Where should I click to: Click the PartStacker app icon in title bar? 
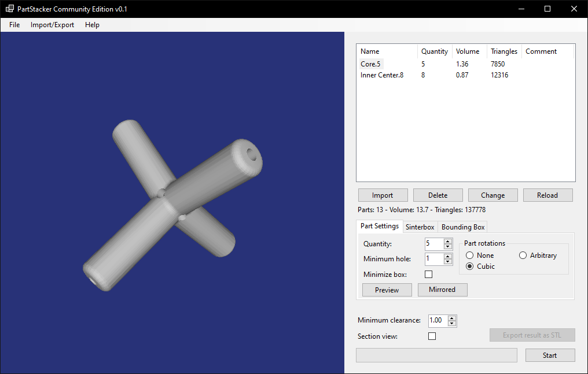coord(10,9)
